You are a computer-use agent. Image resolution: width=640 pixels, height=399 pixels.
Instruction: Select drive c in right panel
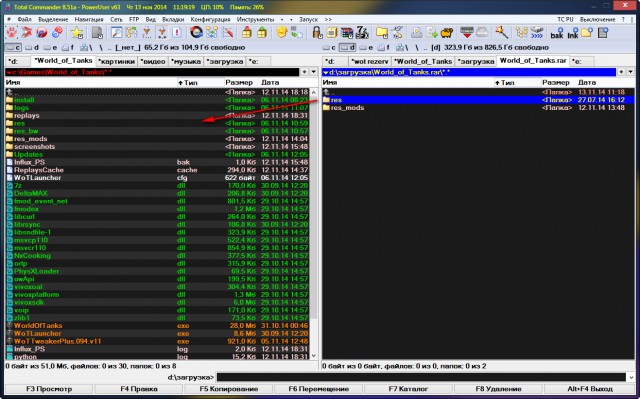coord(329,47)
